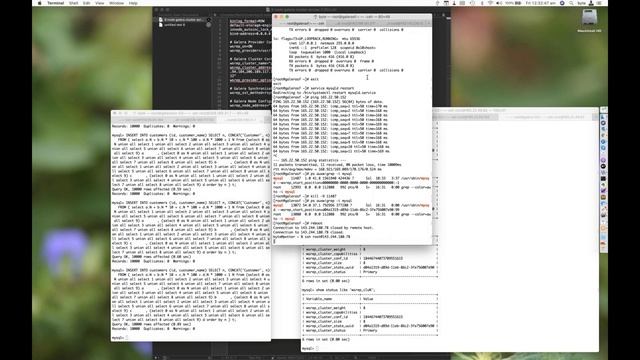Image resolution: width=640 pixels, height=360 pixels.
Task: Open the Edit menu
Action: (87, 3)
